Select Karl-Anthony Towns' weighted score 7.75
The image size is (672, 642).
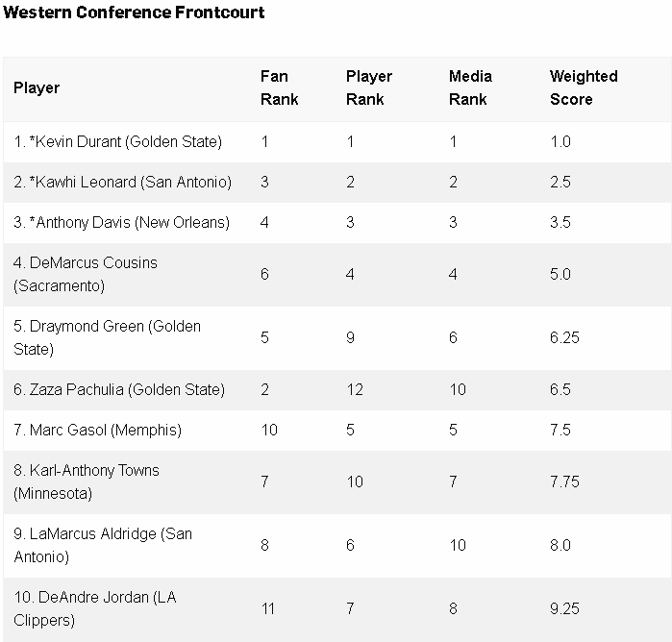[x=564, y=481]
